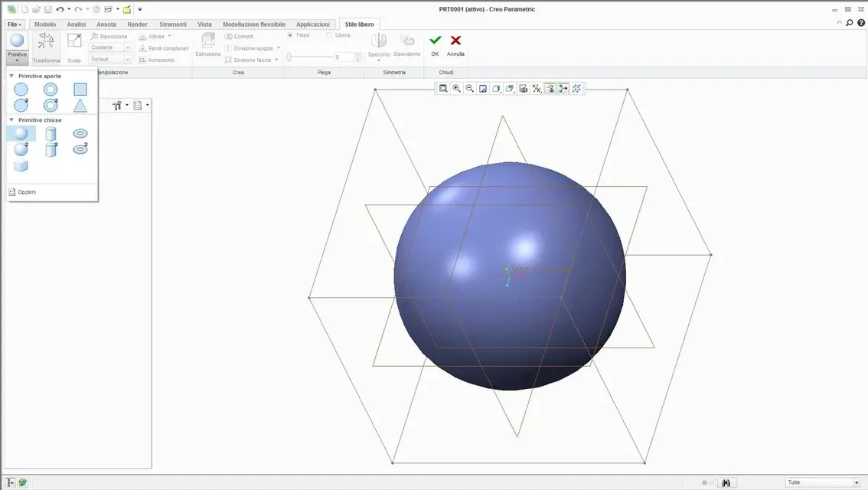Viewport: 868px width, 490px height.
Task: Collapse the Primitive aperte section
Action: pyautogui.click(x=11, y=76)
